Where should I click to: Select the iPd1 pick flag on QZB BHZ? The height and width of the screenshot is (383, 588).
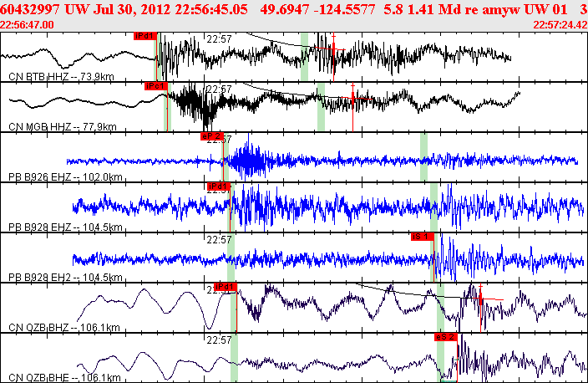tap(226, 287)
